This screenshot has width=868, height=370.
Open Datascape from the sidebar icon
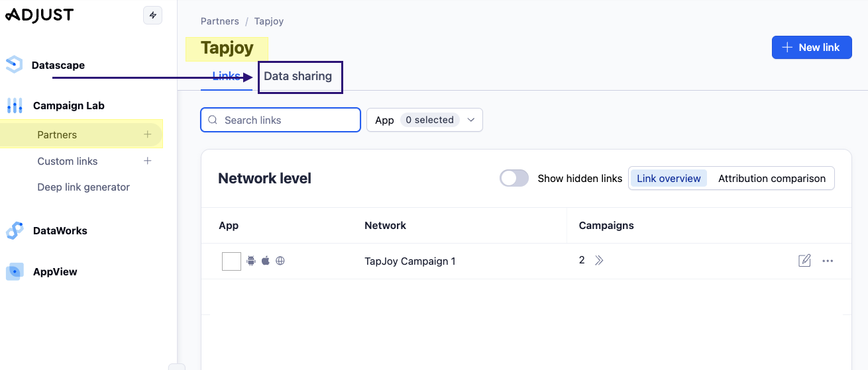click(x=14, y=65)
